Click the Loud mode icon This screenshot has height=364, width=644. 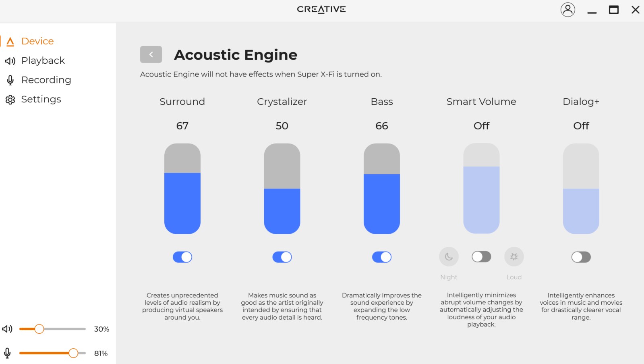(514, 257)
